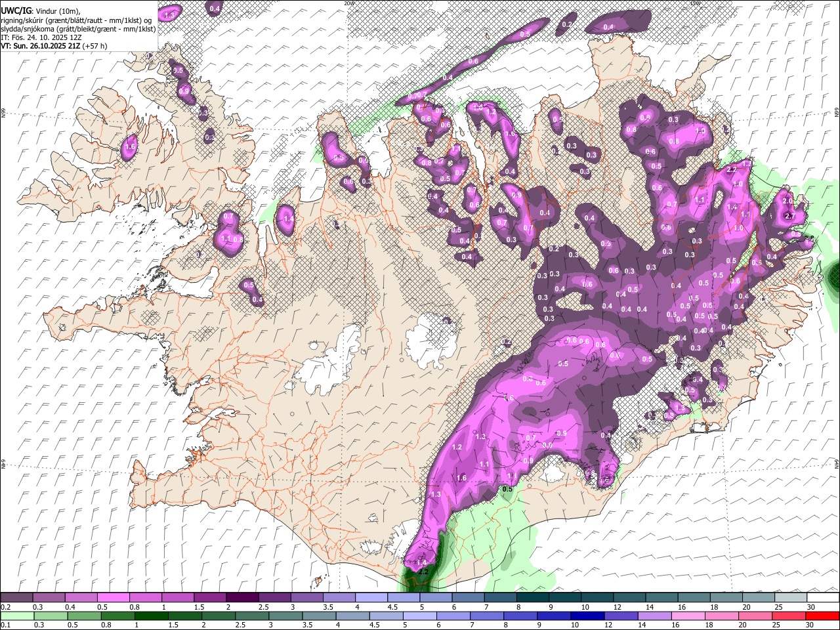Pick the dark teal snow-scale swatch between 9 and 10
Screen dimensions: 840x630
pyautogui.click(x=564, y=598)
